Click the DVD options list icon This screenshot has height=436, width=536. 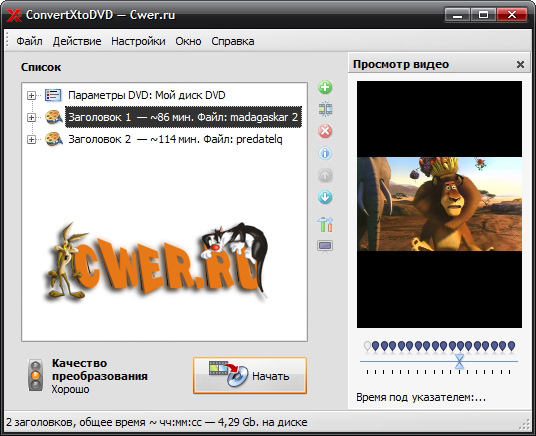[x=53, y=95]
